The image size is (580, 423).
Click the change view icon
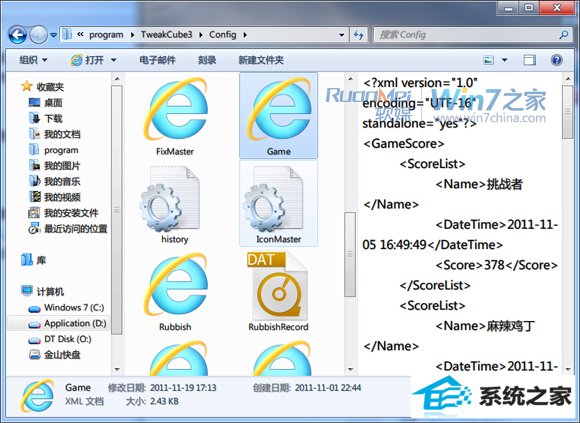(489, 60)
